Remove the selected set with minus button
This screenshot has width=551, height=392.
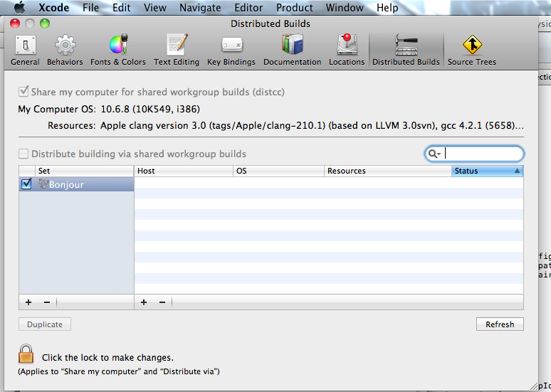(x=47, y=302)
